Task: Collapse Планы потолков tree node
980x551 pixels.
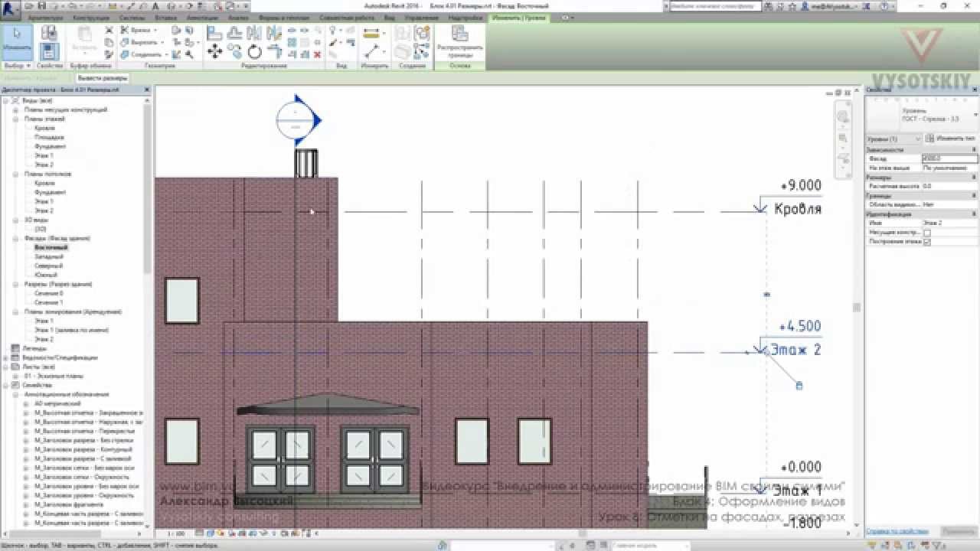Action: [15, 174]
